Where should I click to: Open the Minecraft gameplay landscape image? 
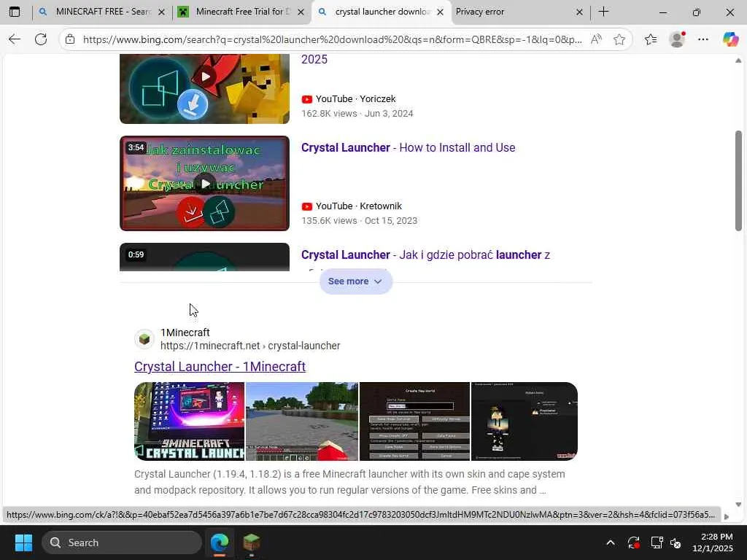coord(301,421)
